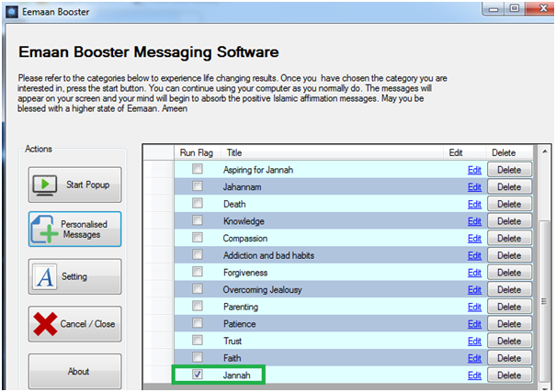Uncheck the Jannah run flag checkbox

click(197, 375)
